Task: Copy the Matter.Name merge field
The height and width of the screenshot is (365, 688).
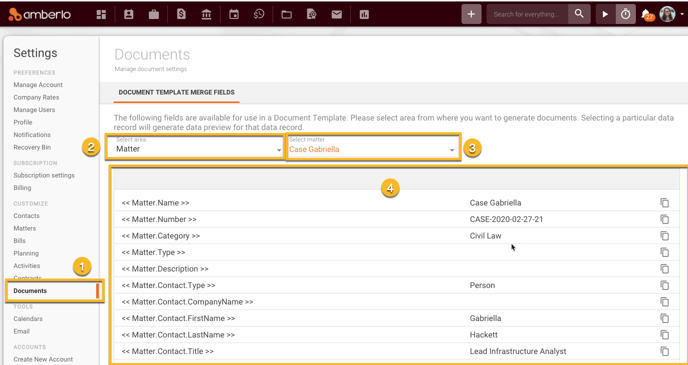Action: point(665,203)
